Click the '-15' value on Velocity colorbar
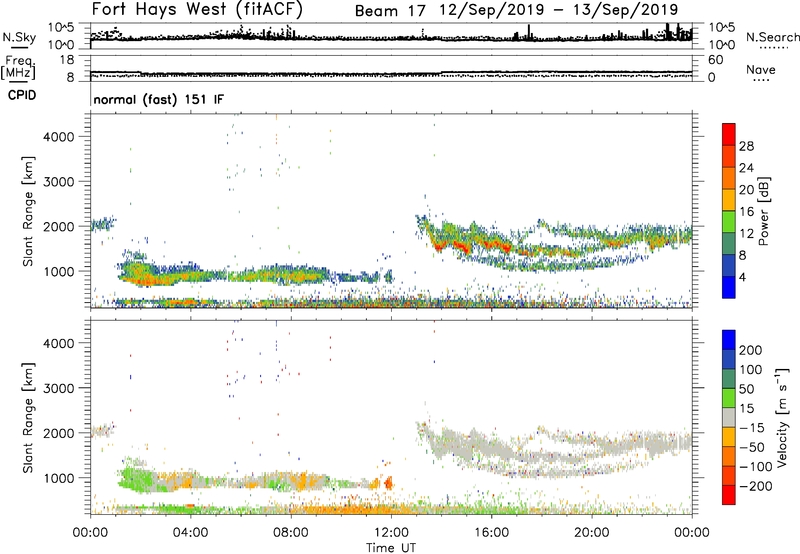The height and width of the screenshot is (554, 800). point(752,427)
